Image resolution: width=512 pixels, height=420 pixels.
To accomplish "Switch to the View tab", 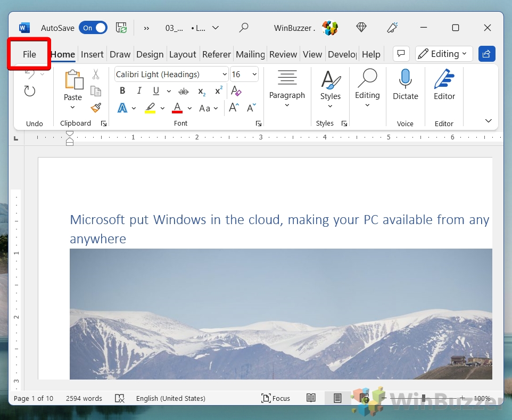I will click(312, 54).
